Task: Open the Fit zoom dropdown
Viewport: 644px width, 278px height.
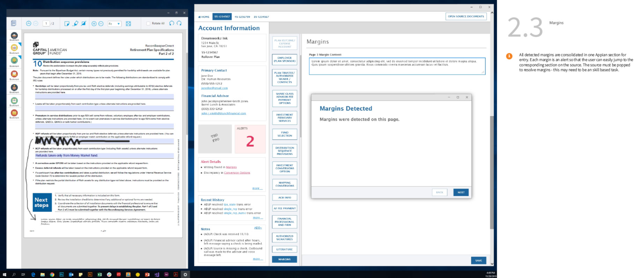Action: [x=114, y=24]
